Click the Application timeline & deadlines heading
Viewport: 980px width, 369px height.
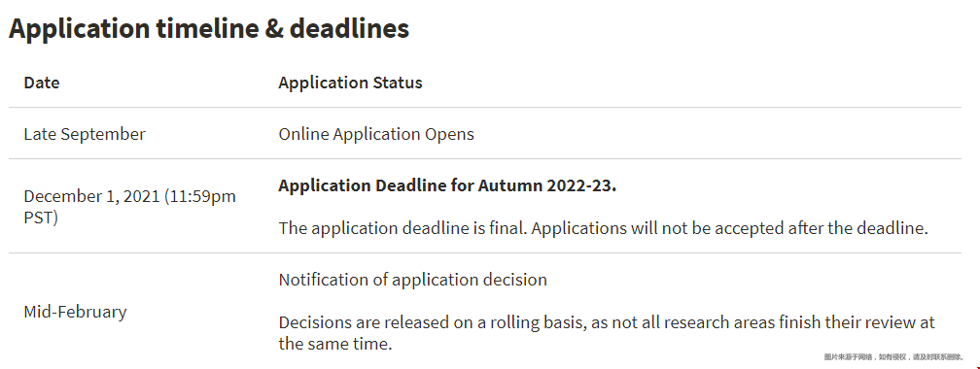(209, 29)
